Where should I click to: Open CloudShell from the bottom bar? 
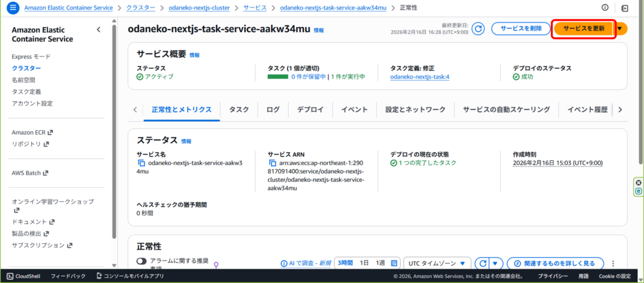tap(24, 276)
